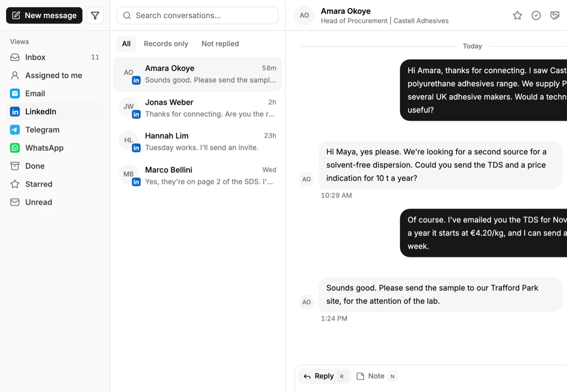Screen dimensions: 567x392
Task: Click the Views section heading
Action: 19,41
